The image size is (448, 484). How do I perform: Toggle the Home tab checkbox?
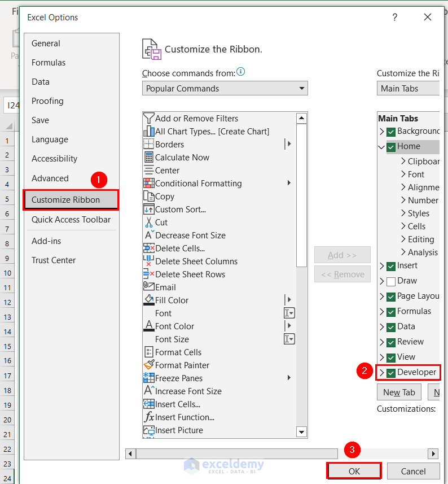pos(391,147)
